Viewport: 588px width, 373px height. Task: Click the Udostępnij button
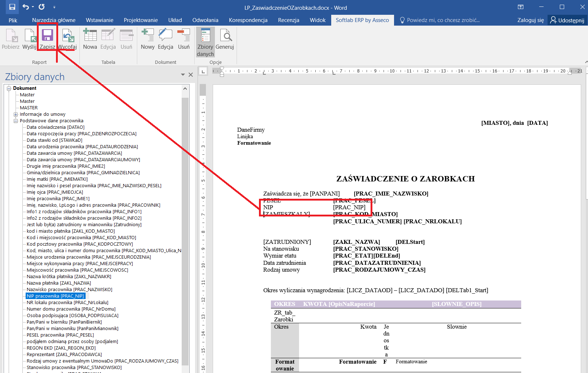coord(567,20)
